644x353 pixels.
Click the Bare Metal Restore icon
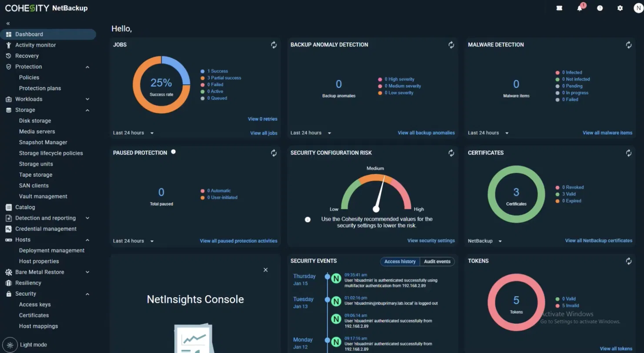(x=9, y=272)
